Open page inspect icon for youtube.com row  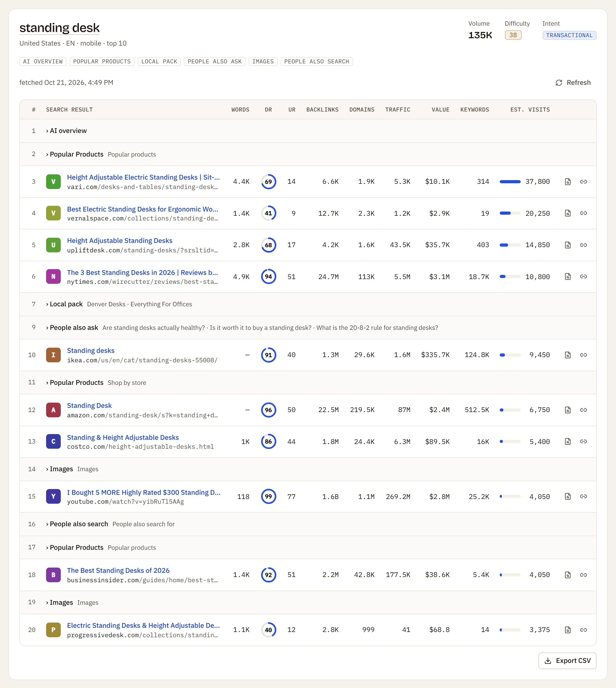pos(568,496)
